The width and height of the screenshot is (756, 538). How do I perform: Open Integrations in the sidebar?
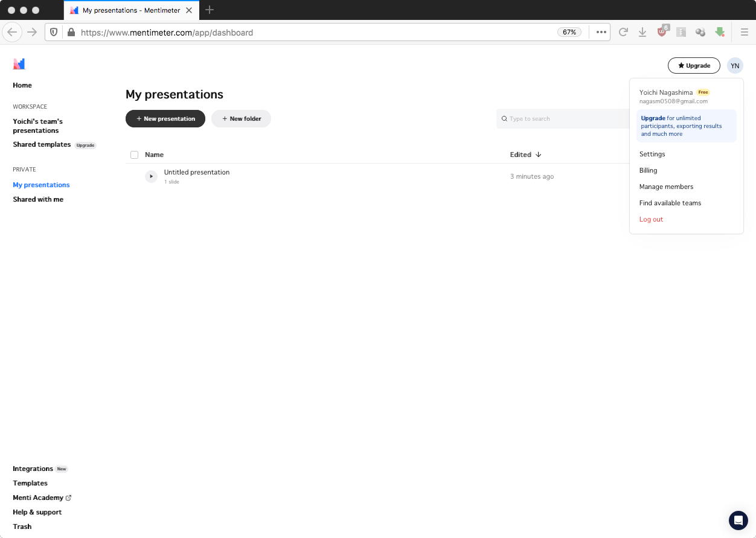point(33,469)
